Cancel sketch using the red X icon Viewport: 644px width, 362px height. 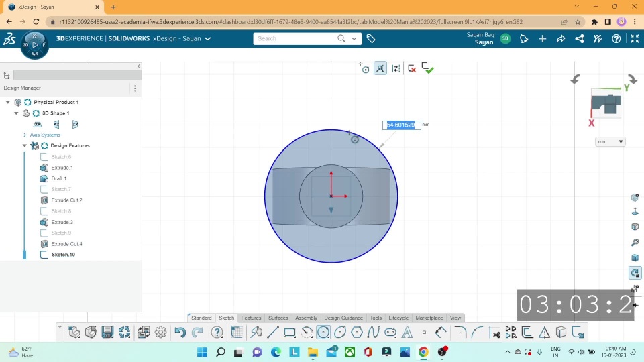412,68
